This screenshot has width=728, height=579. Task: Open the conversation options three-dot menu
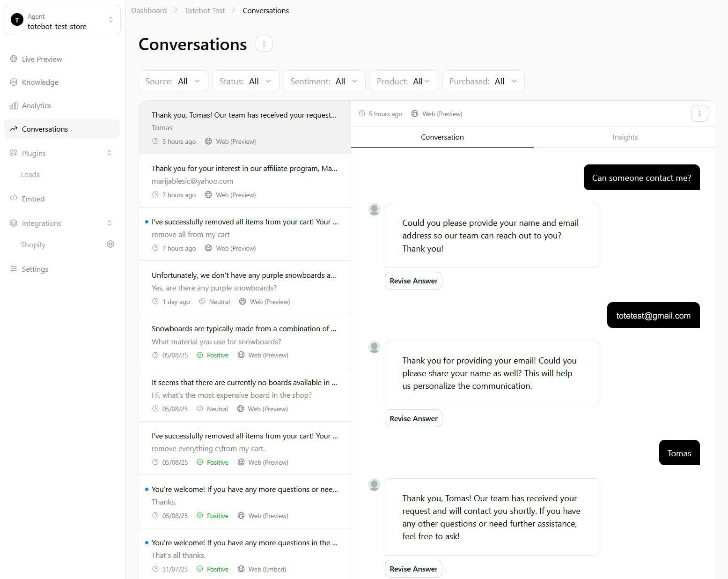[x=699, y=113]
